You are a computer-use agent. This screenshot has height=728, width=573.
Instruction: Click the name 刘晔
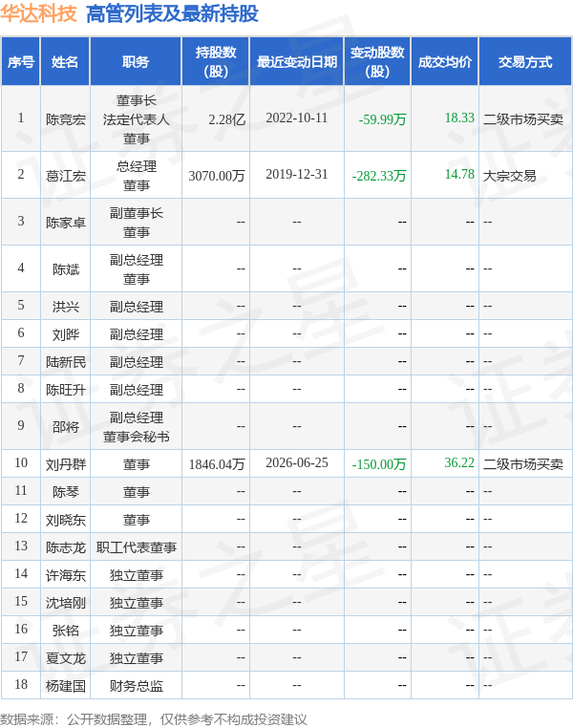click(66, 334)
